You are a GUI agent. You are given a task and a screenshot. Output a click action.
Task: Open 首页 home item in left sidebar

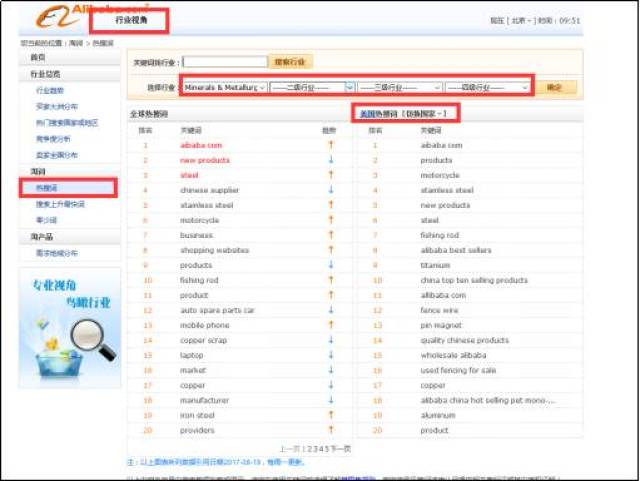38,58
